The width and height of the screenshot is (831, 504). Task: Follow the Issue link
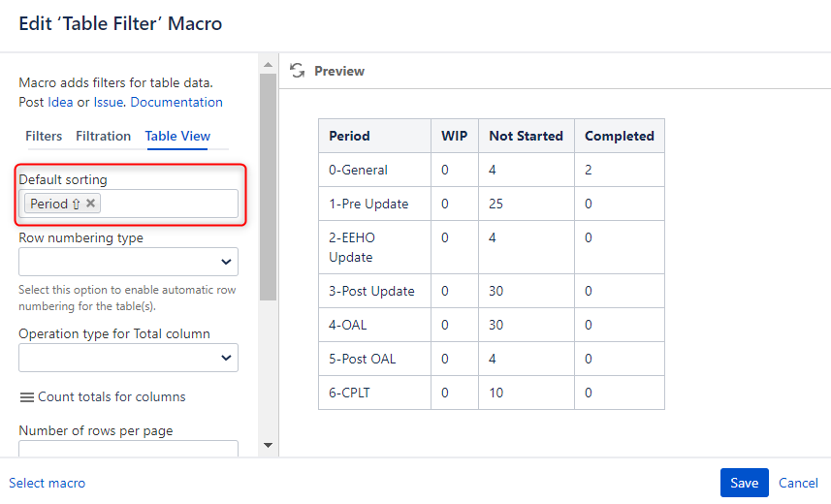tap(108, 103)
